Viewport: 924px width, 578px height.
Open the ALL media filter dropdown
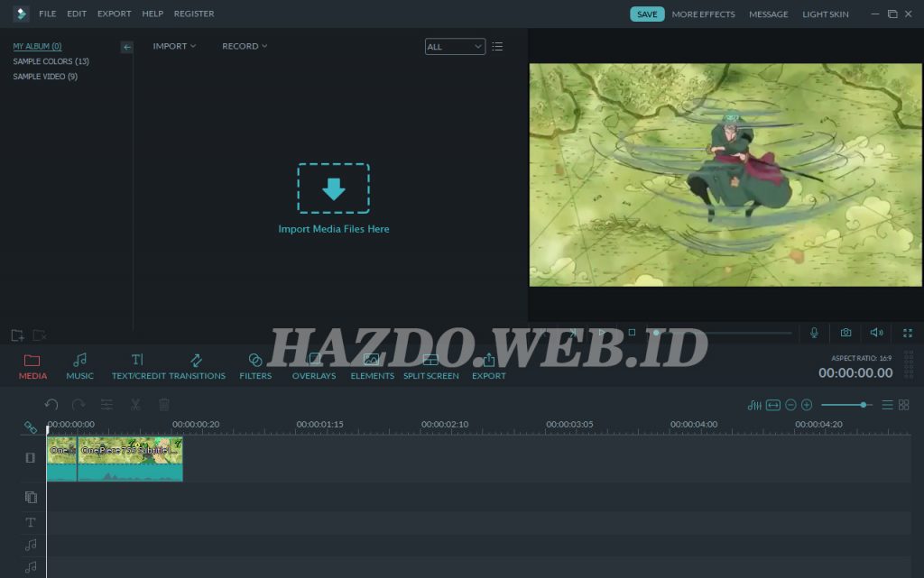point(455,47)
